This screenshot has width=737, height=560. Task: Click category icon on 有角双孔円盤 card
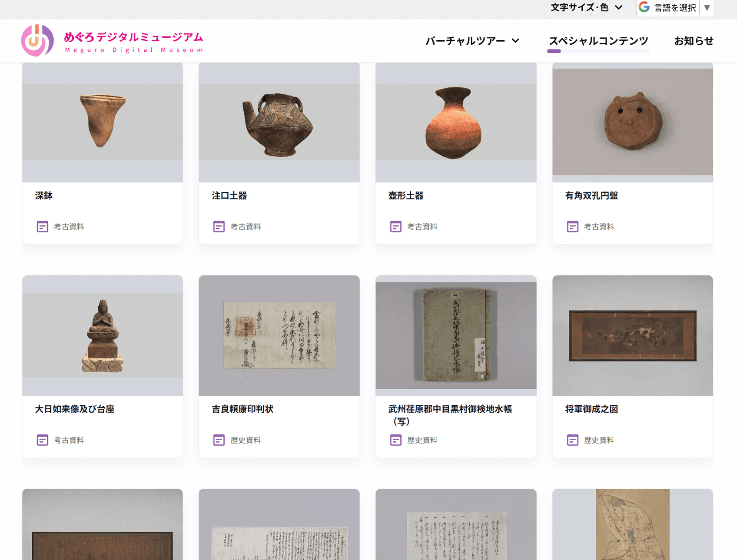coord(573,226)
